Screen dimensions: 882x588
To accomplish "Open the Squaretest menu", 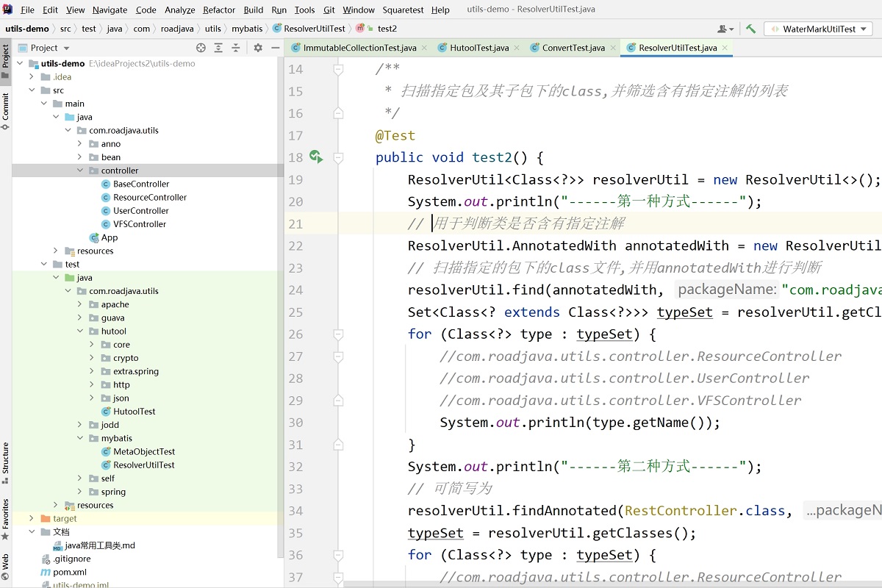I will (404, 10).
